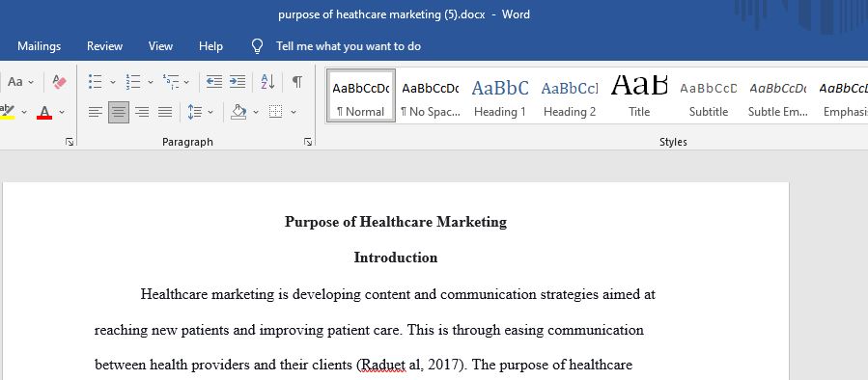
Task: Click the Clear All Formatting eraser icon
Action: 59,82
